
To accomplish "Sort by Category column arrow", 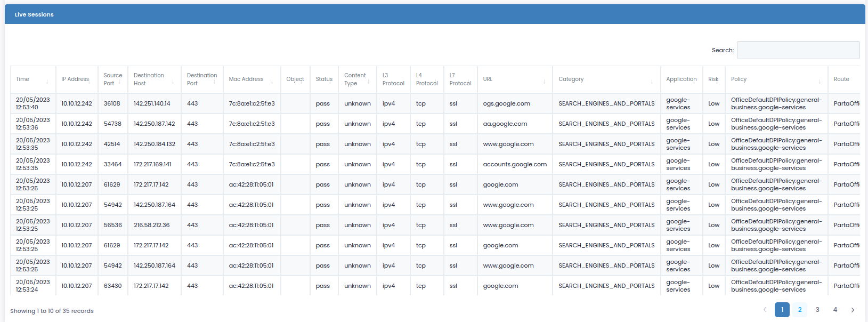I will [x=652, y=82].
